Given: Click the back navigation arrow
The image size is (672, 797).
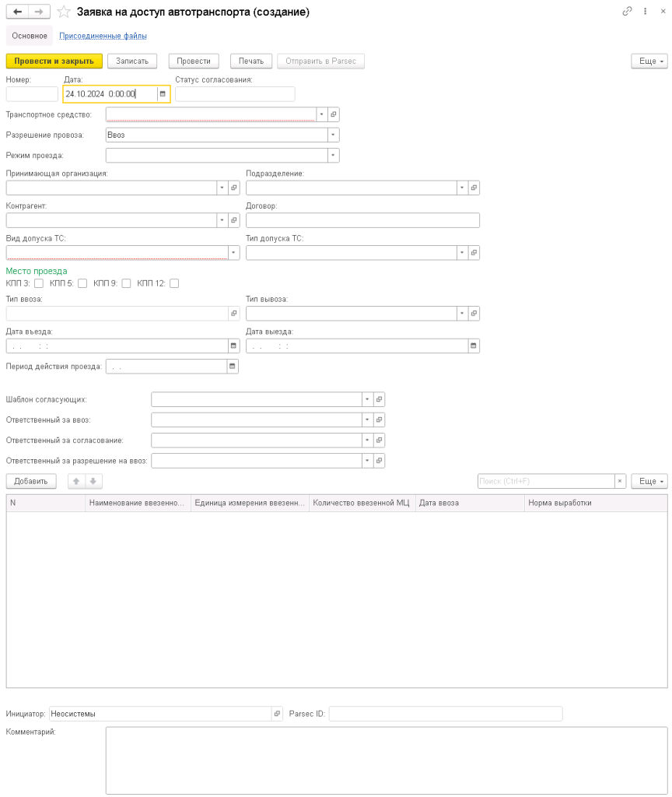Looking at the screenshot, I should (17, 12).
